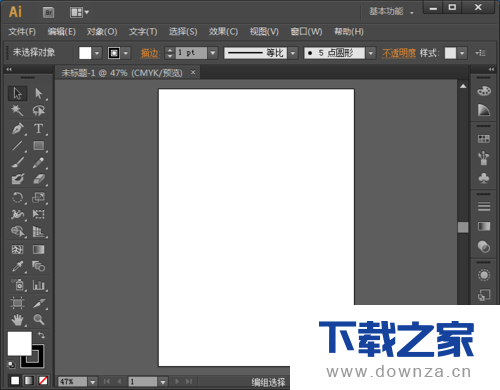Select the Lasso tool
Image resolution: width=500 pixels, height=390 pixels.
pyautogui.click(x=39, y=110)
